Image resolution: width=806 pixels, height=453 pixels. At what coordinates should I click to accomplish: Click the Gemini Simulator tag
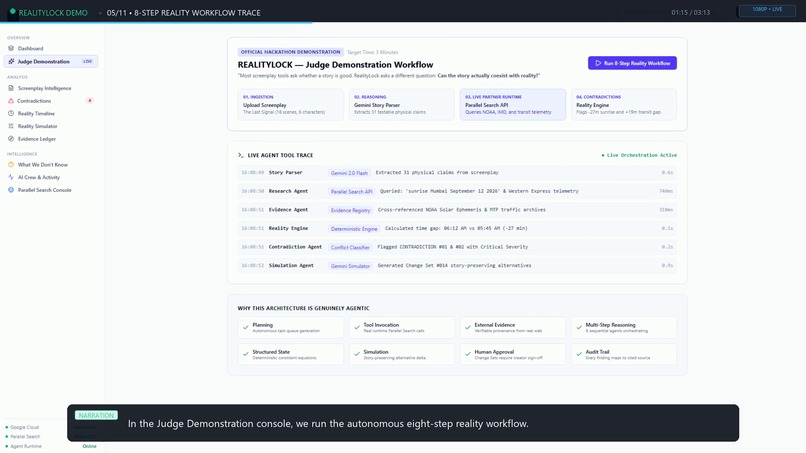[350, 266]
